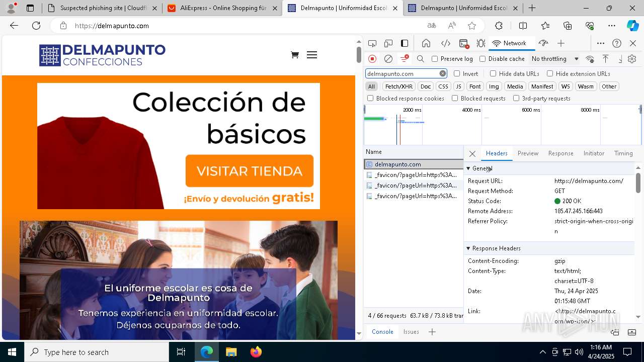Check Hide data URLs
This screenshot has width=644, height=362.
(x=493, y=73)
